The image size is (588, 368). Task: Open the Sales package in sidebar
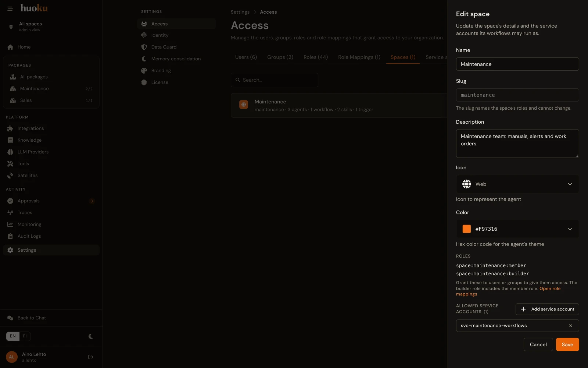point(51,100)
